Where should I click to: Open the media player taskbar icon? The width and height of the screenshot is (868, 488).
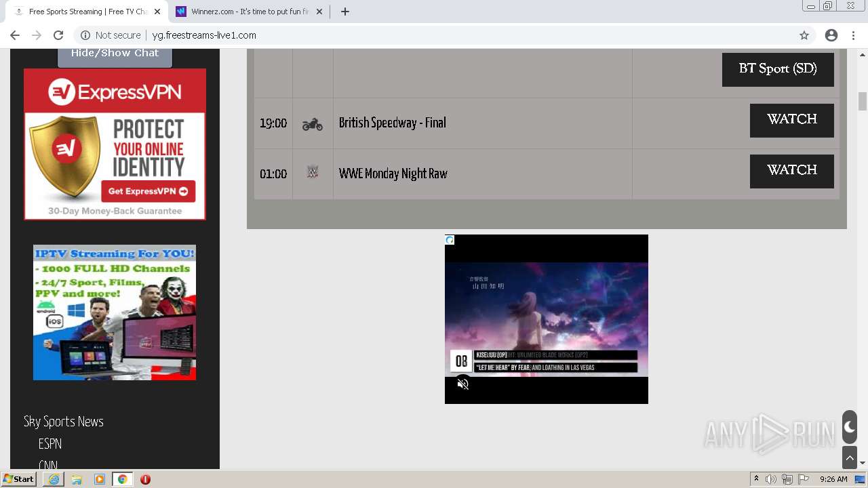[x=100, y=479]
